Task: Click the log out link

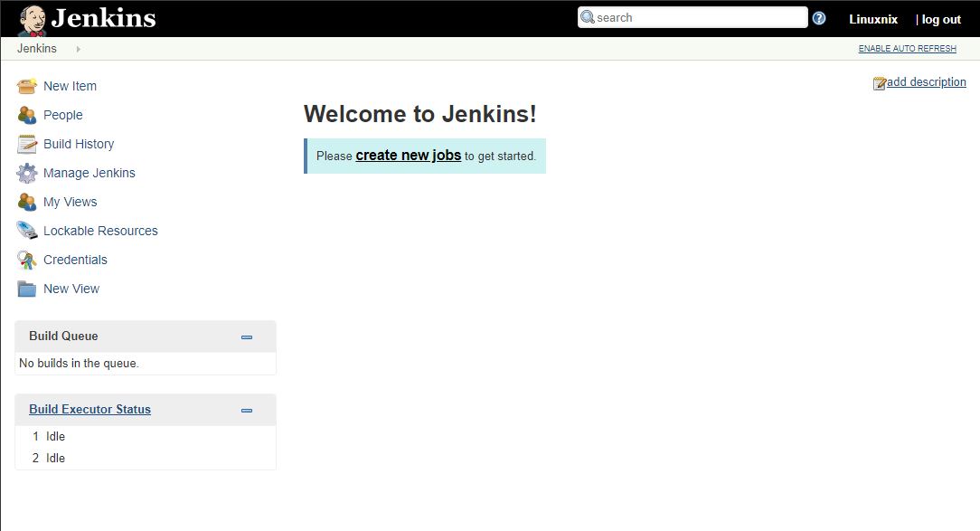Action: pos(941,19)
